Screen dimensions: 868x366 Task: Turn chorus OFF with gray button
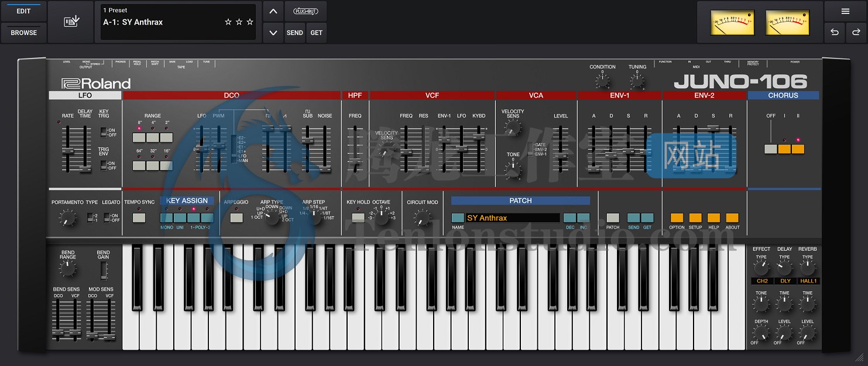(x=771, y=149)
